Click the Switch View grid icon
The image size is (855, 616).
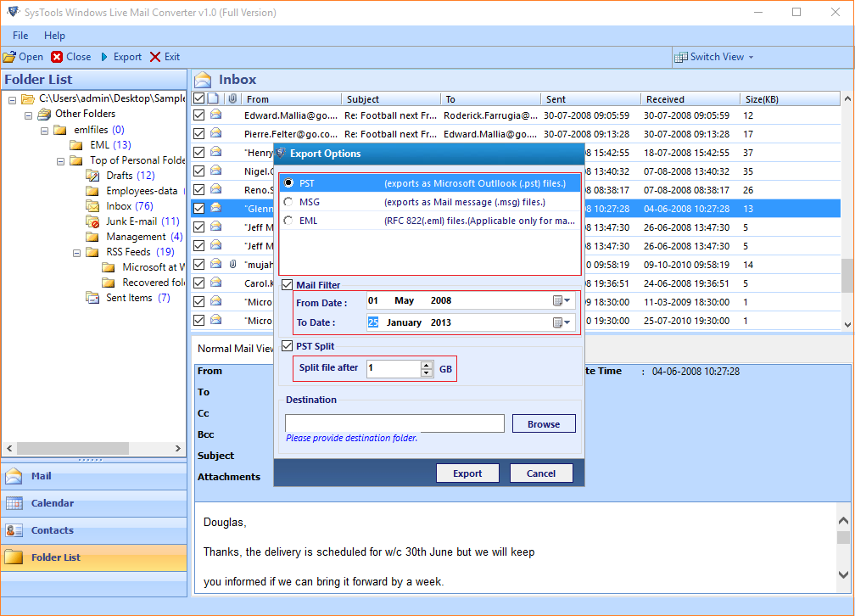tap(680, 58)
